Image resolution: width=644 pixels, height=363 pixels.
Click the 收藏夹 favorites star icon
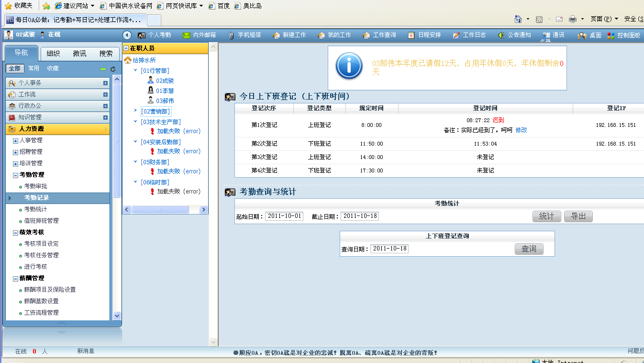pyautogui.click(x=8, y=6)
